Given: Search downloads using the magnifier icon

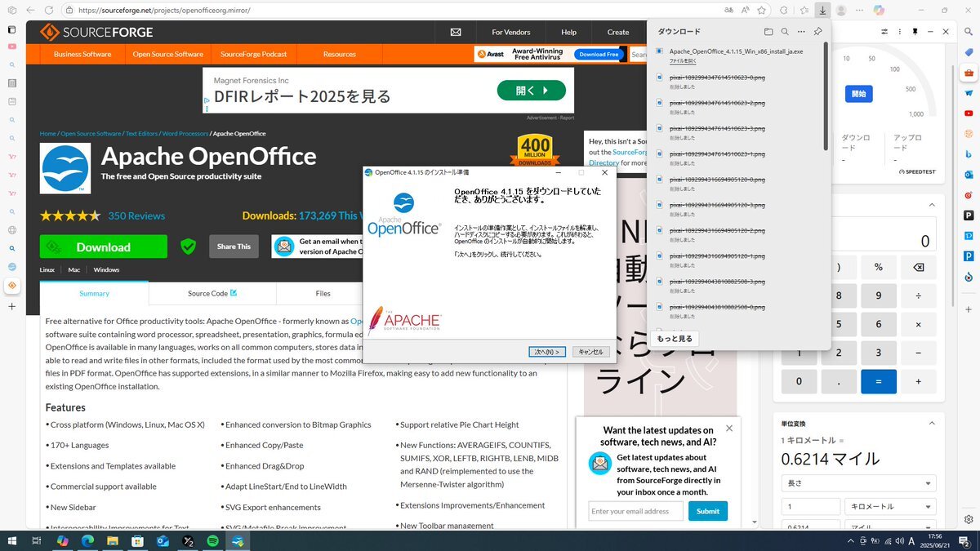Looking at the screenshot, I should tap(785, 32).
